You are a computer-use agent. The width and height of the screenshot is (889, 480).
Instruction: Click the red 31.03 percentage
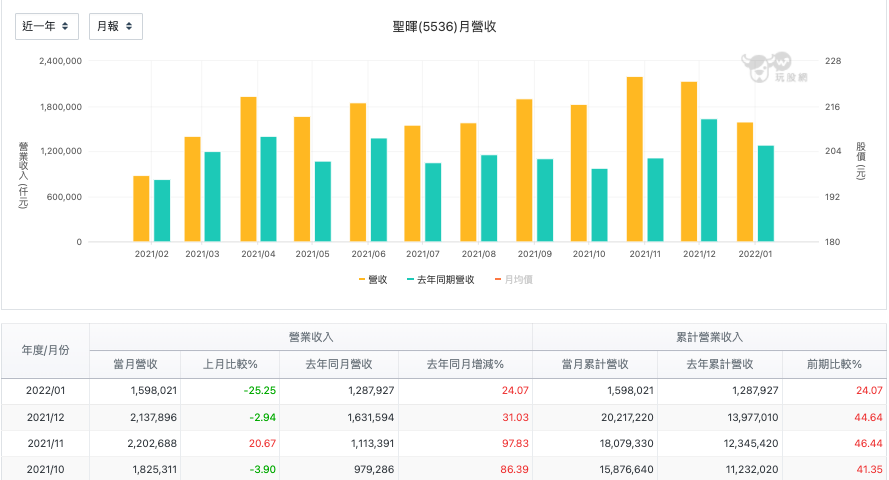coord(515,417)
